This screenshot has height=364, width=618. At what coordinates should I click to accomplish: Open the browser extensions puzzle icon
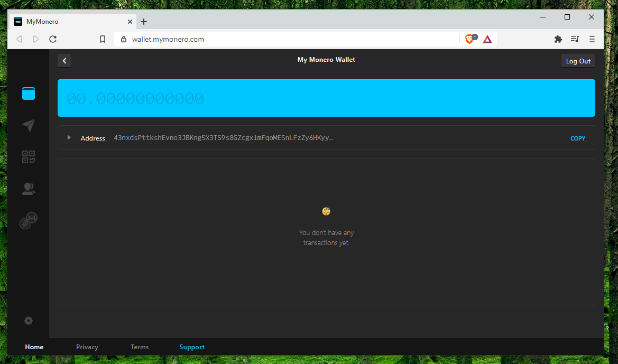(558, 39)
